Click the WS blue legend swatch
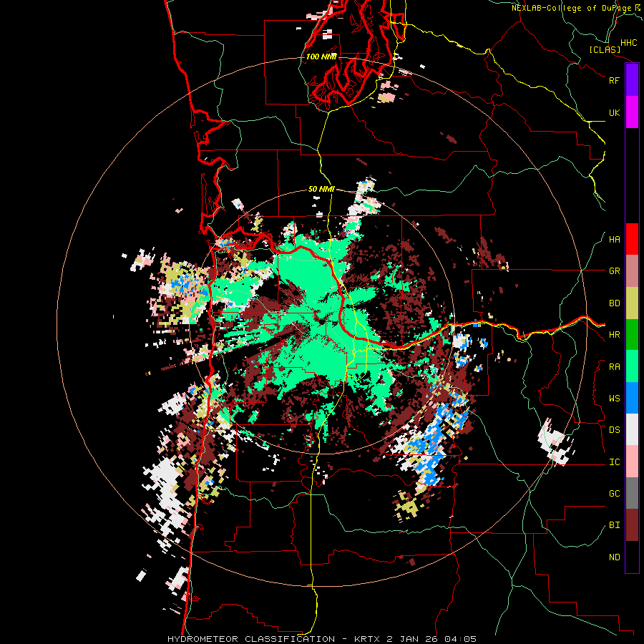The height and width of the screenshot is (644, 644). tap(632, 398)
